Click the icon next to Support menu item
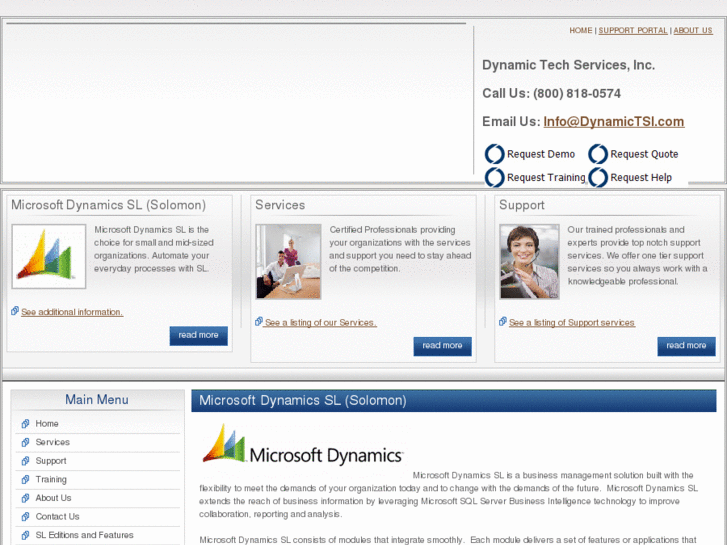The height and width of the screenshot is (545, 727). 26,461
